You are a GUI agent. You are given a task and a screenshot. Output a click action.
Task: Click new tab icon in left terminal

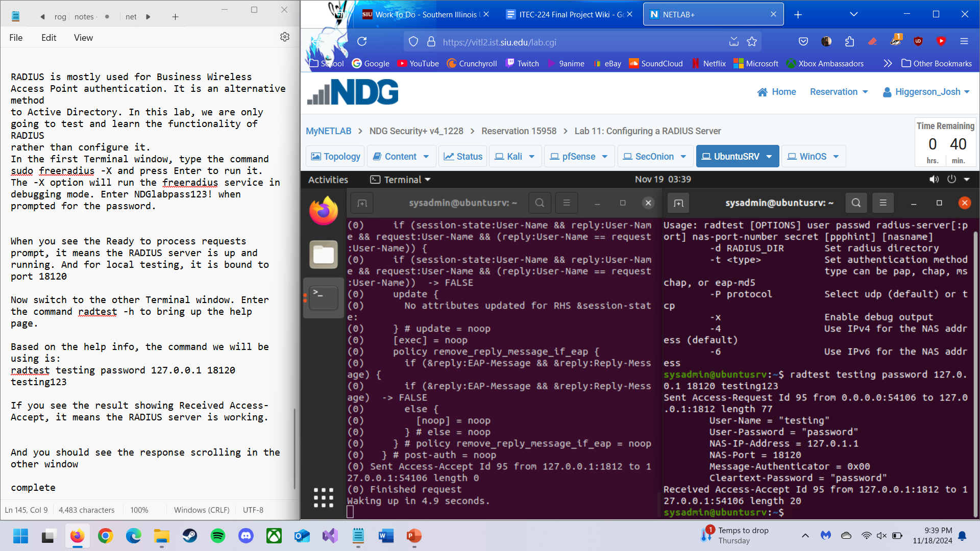click(x=362, y=203)
